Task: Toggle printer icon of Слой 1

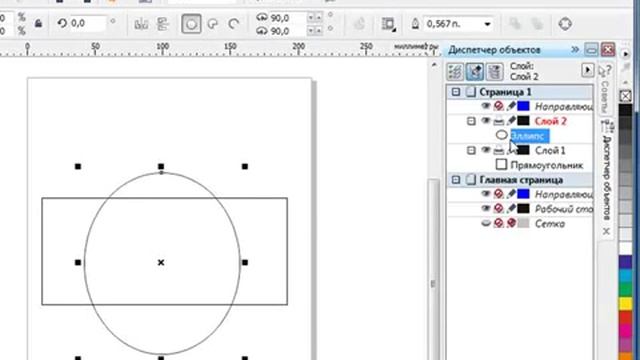Action: pyautogui.click(x=498, y=151)
